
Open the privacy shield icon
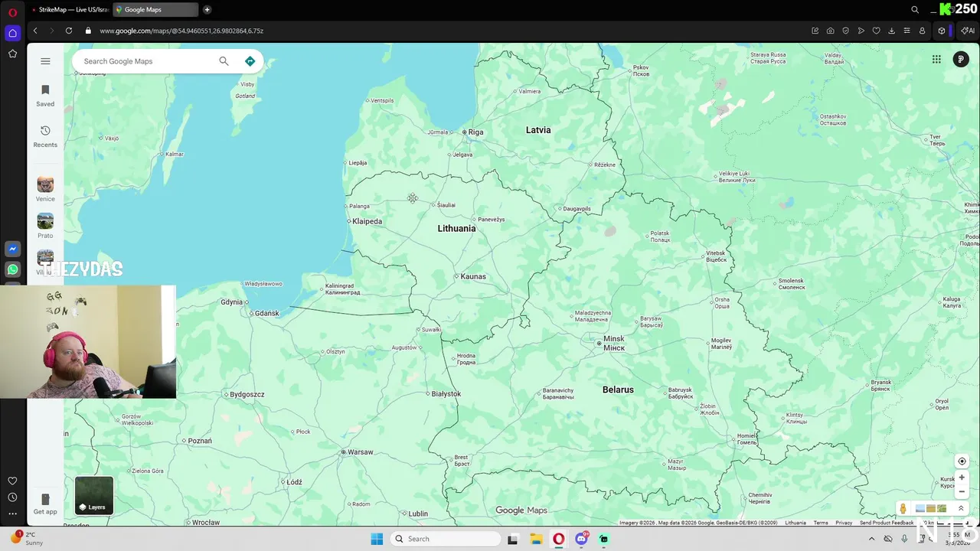click(x=846, y=31)
